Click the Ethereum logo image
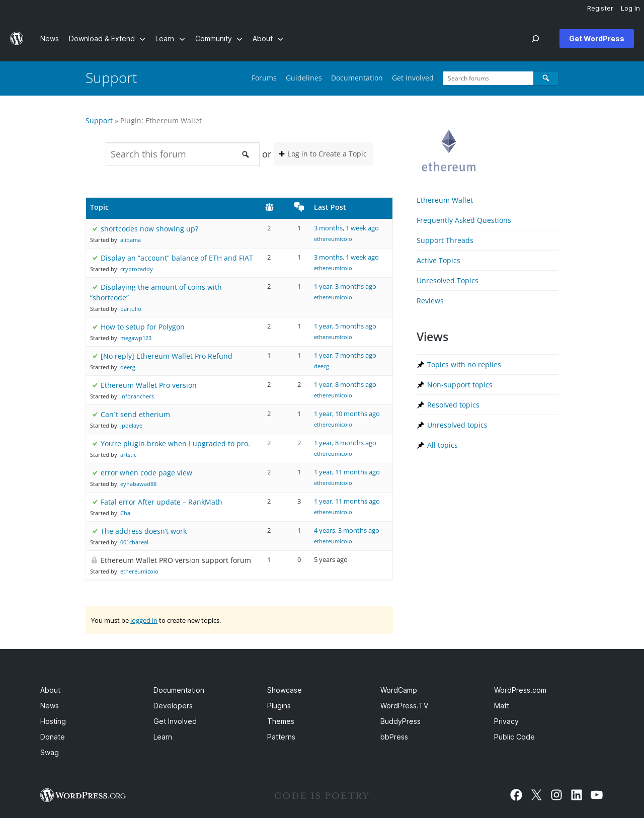 click(x=449, y=151)
